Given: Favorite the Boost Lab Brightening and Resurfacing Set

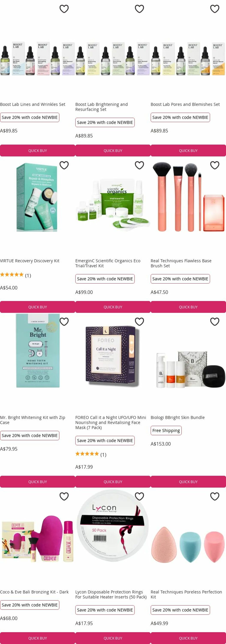Looking at the screenshot, I should (x=139, y=9).
